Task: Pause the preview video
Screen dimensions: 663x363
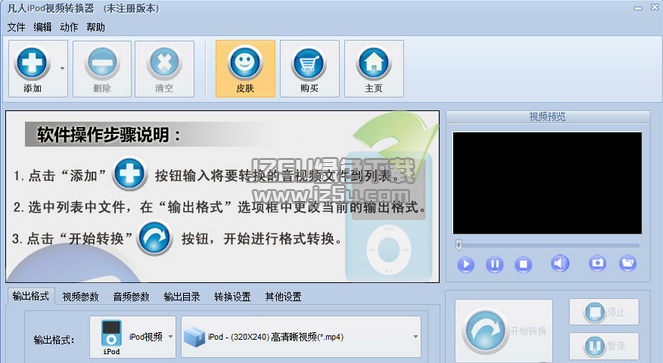Action: pyautogui.click(x=494, y=264)
